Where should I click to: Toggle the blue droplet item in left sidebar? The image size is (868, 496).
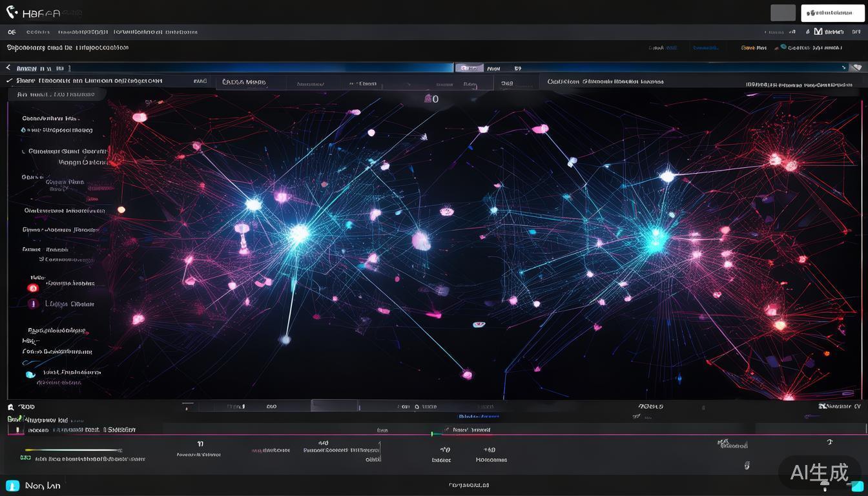pos(23,130)
